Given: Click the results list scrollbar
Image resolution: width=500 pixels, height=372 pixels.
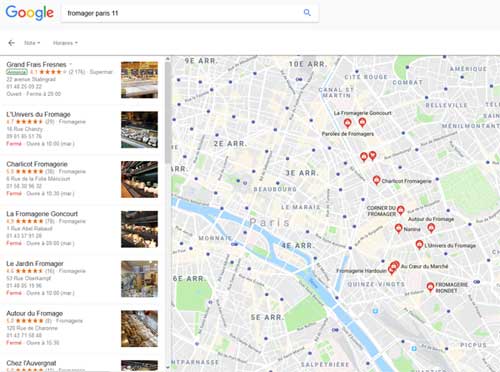Looking at the screenshot, I should coord(168,113).
